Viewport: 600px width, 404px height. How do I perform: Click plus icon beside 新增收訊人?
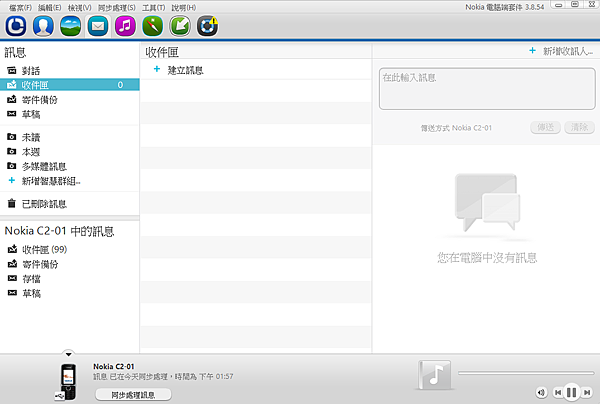tap(532, 50)
